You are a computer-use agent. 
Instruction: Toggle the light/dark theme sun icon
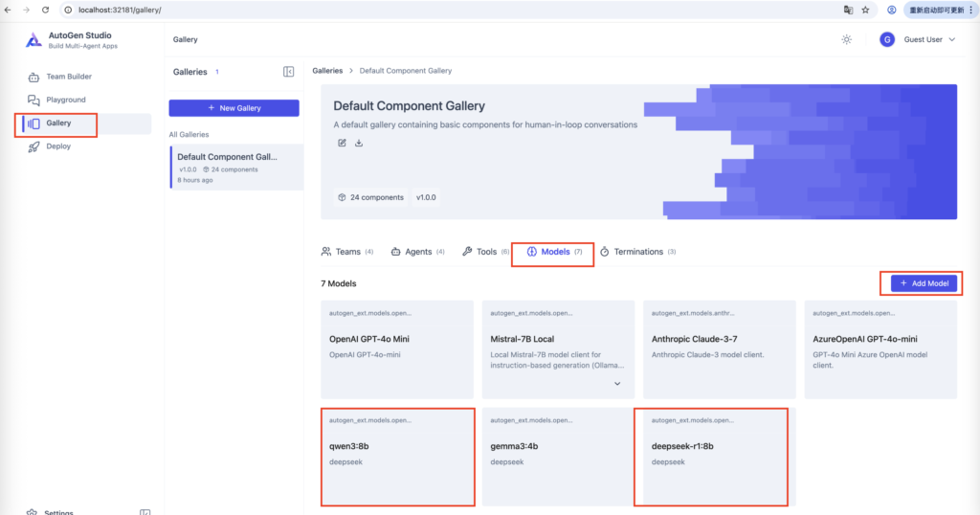click(846, 39)
